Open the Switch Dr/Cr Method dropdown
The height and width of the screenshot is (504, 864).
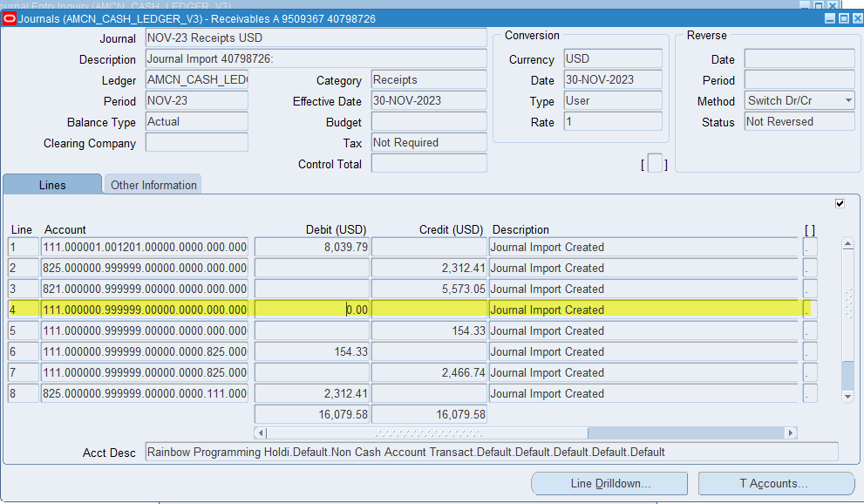pyautogui.click(x=847, y=100)
